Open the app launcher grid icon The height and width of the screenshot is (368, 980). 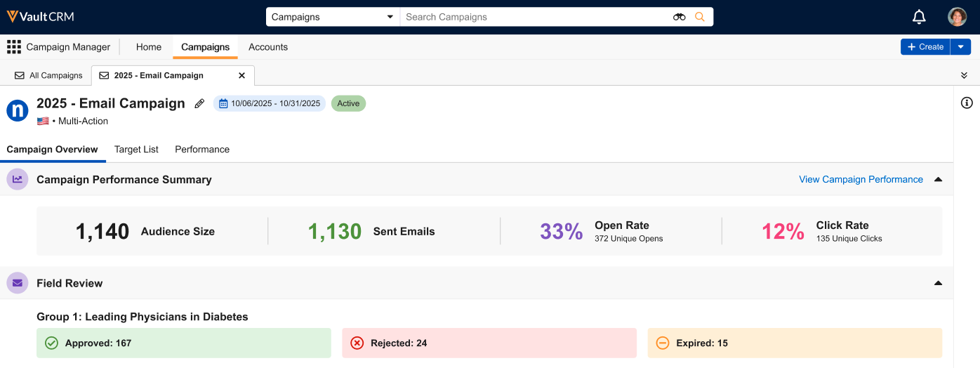(14, 47)
